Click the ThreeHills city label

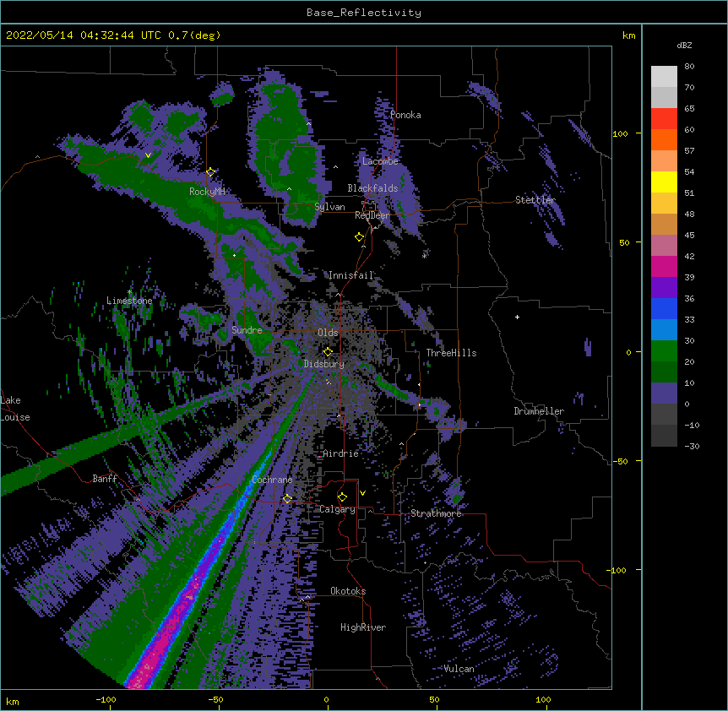click(x=451, y=353)
